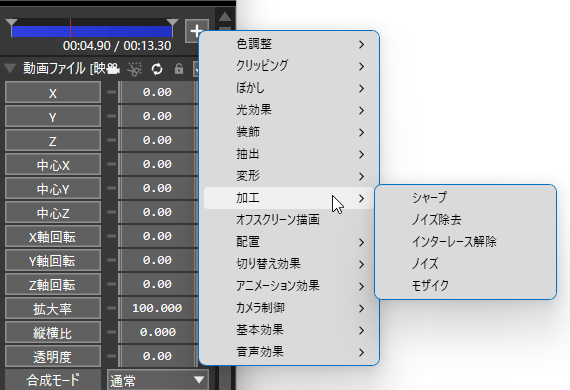The height and width of the screenshot is (390, 570).
Task: Expand the 色調整 submenu
Action: pos(289,44)
